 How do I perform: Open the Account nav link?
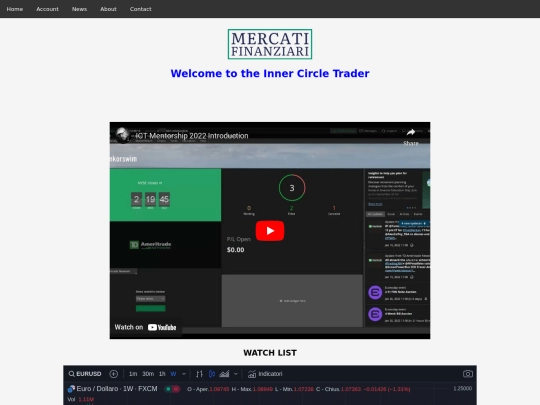[x=47, y=9]
